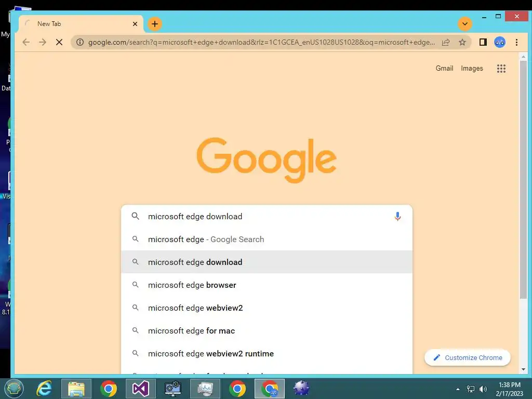Open the Windows Start button
The width and height of the screenshot is (532, 399).
click(14, 389)
